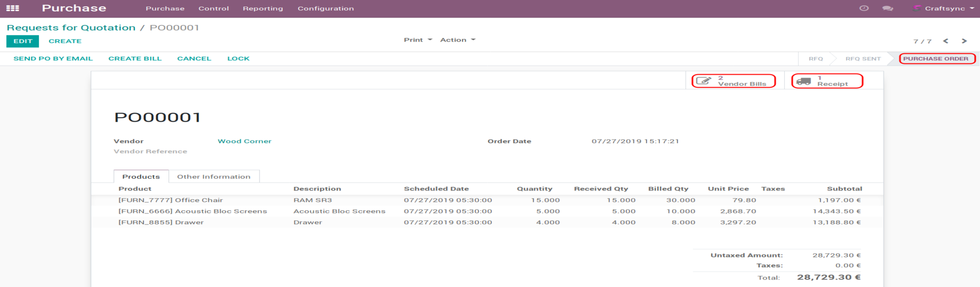Screen dimensions: 980x287
Task: Open the Receipt truck smart button
Action: tap(826, 81)
